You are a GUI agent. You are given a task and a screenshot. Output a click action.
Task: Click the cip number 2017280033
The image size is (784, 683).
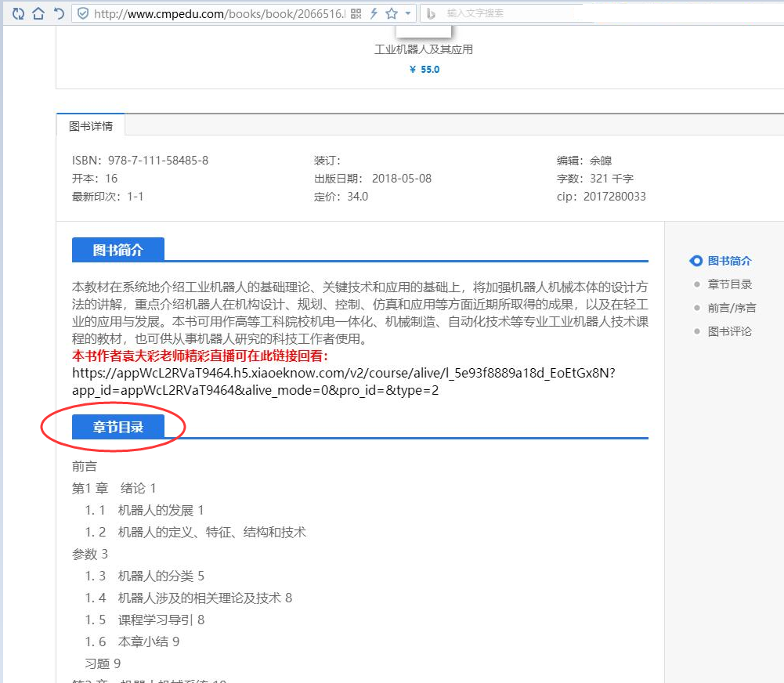[x=615, y=197]
